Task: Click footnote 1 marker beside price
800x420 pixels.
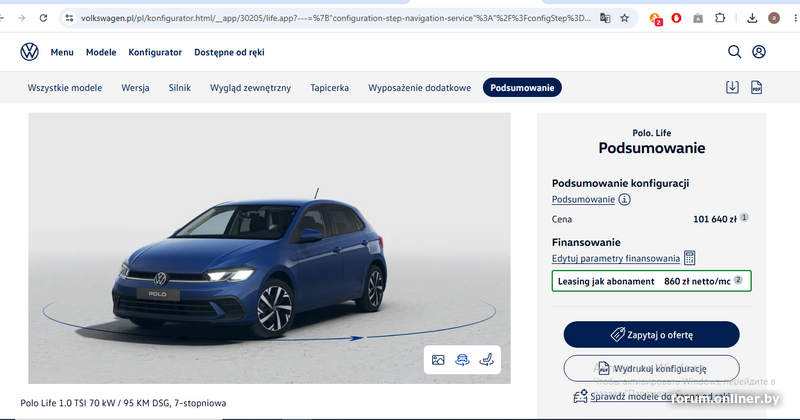Action: click(x=744, y=217)
